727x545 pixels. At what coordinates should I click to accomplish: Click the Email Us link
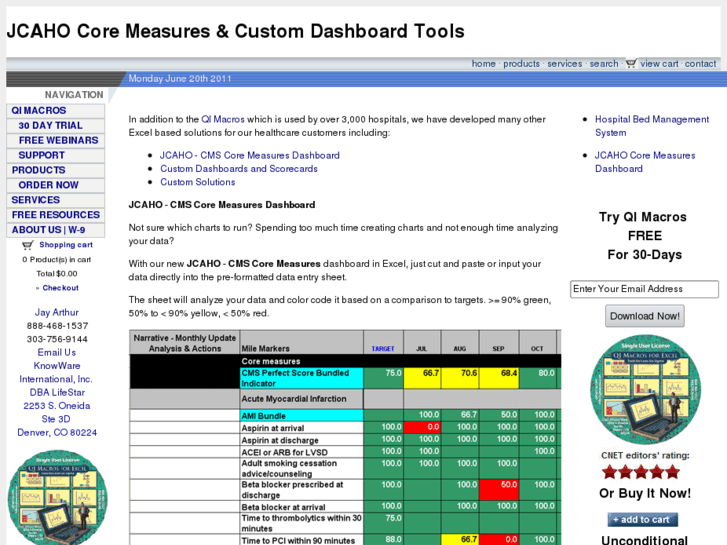click(x=57, y=353)
